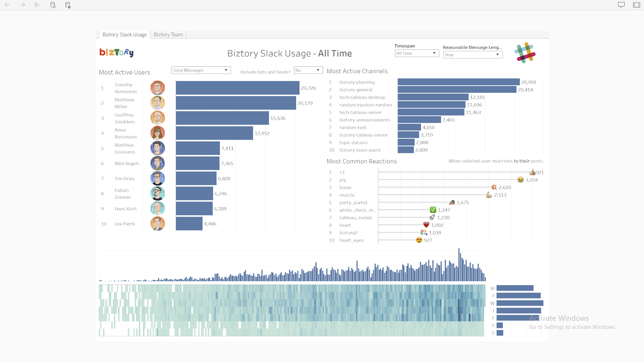Select the biztory-general channel bar
Viewport: 644px width, 362px height.
pos(457,90)
